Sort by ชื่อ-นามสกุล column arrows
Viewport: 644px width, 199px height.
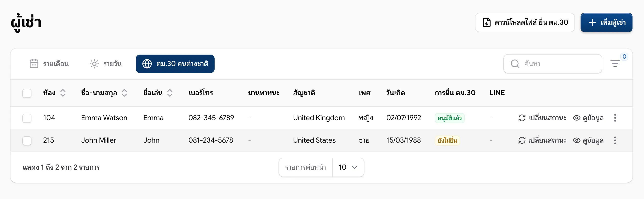[x=124, y=93]
